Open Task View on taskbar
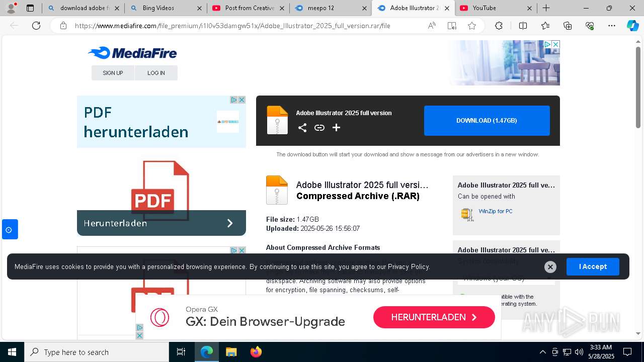644x362 pixels. (x=181, y=352)
